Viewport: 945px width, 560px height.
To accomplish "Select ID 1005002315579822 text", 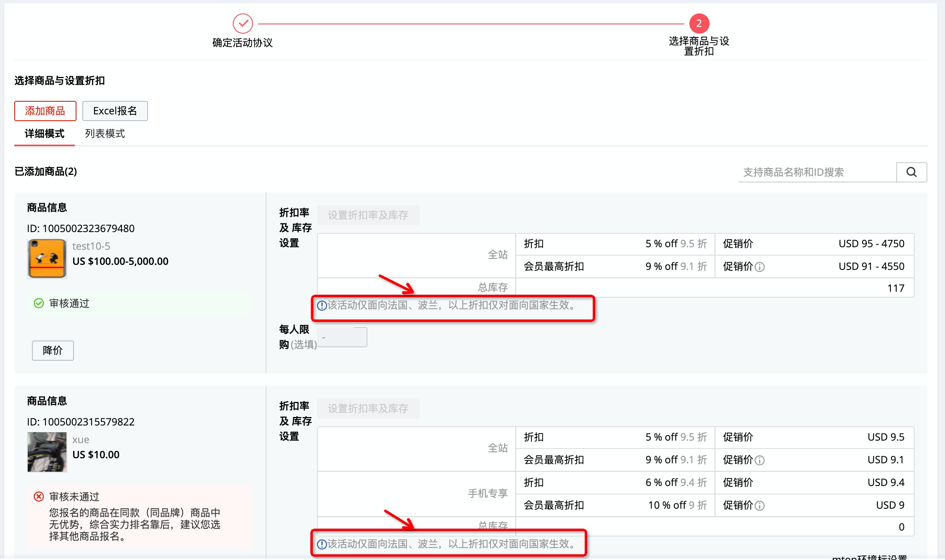I will coord(81,422).
